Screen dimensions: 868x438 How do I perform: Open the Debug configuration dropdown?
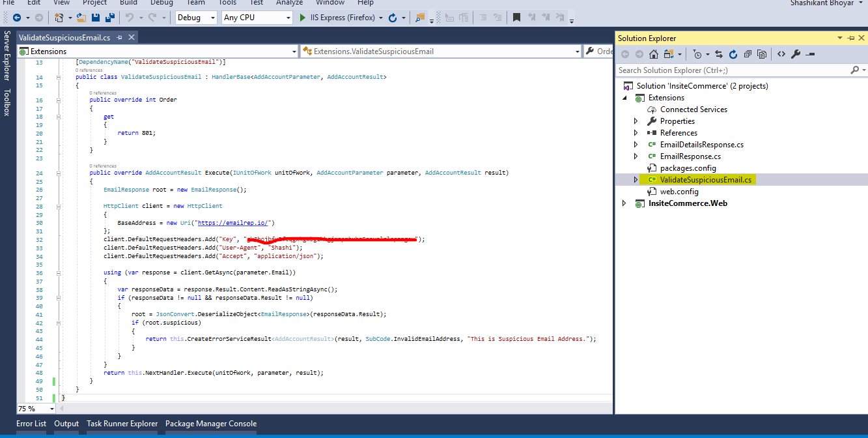pos(213,18)
